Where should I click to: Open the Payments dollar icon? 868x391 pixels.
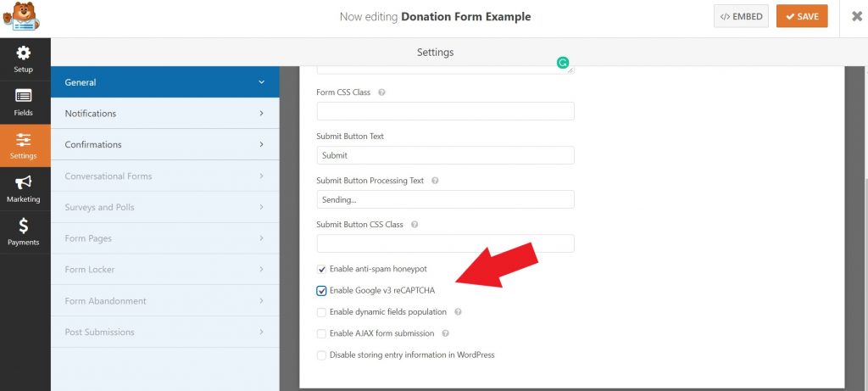24,226
